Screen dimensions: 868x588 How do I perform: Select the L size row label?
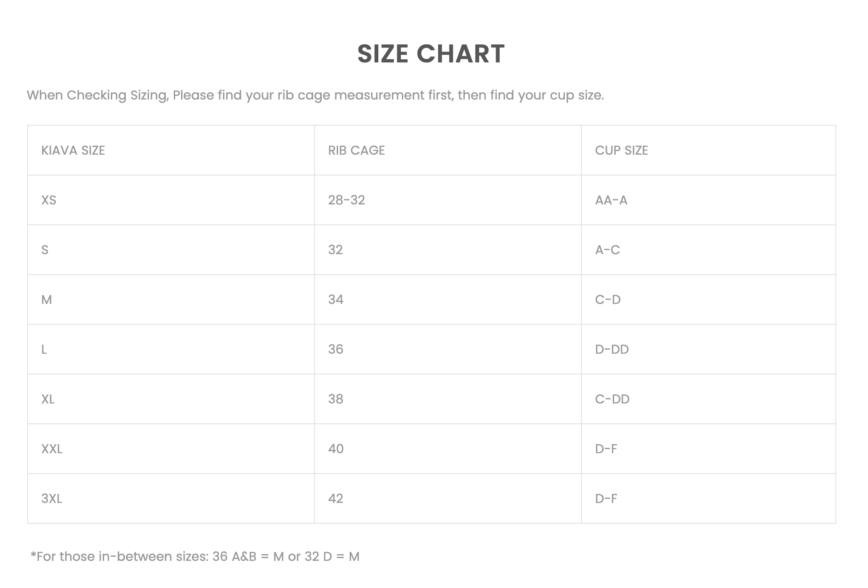[x=44, y=349]
